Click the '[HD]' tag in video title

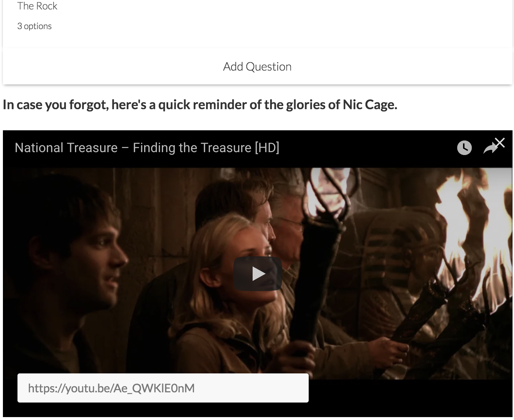click(267, 148)
